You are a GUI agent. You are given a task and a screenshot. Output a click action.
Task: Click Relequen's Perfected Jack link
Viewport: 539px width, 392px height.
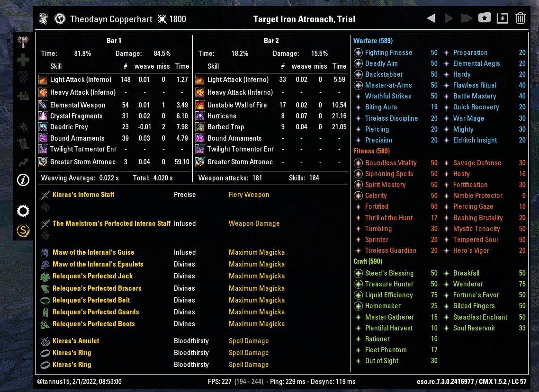point(92,276)
